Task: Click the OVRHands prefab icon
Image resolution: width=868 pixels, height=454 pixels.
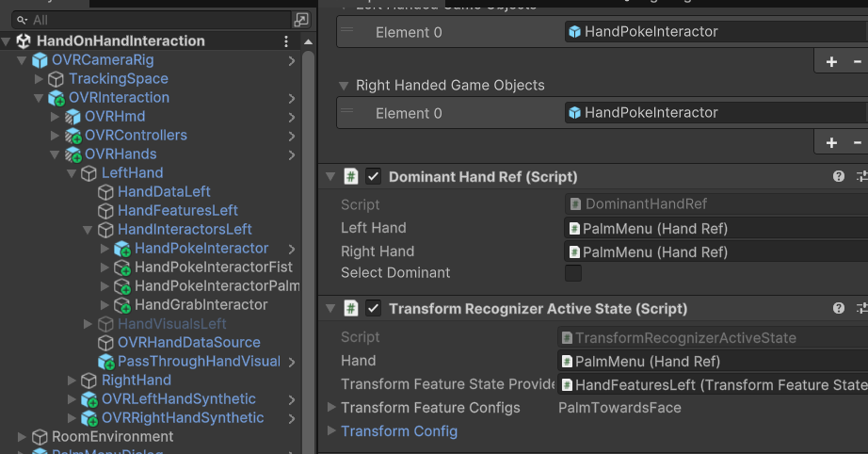Action: click(72, 154)
